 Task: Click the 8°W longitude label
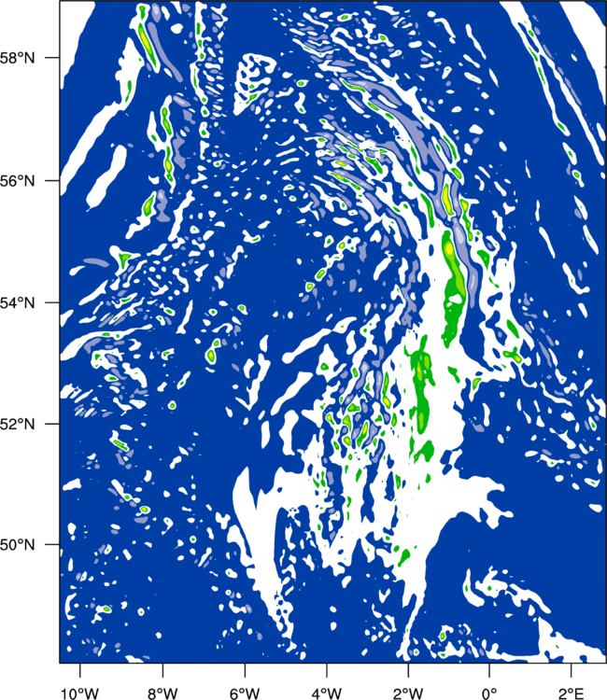click(x=162, y=693)
